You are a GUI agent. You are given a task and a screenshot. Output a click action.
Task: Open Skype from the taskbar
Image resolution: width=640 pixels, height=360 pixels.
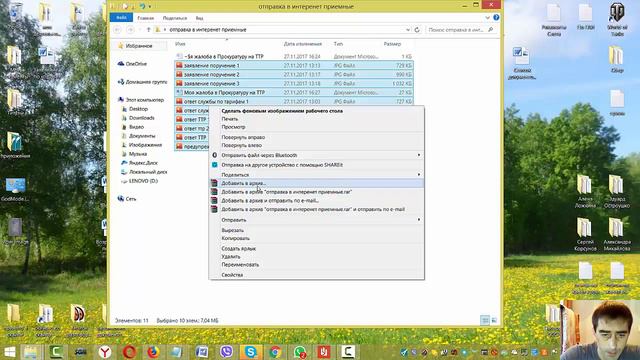pos(251,351)
